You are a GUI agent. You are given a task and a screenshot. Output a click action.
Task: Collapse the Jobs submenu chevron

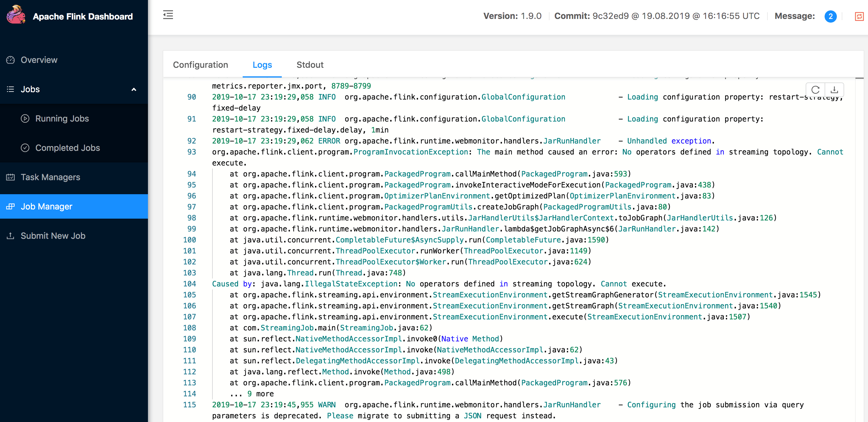tap(134, 89)
